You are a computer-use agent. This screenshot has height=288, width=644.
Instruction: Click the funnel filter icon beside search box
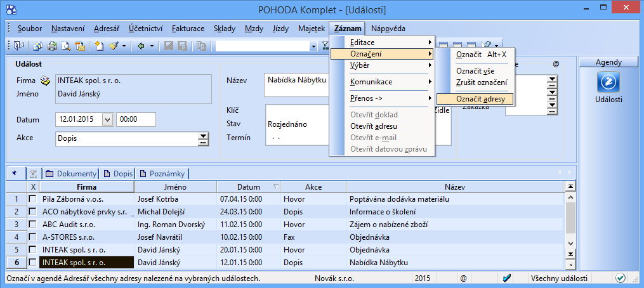tap(325, 46)
